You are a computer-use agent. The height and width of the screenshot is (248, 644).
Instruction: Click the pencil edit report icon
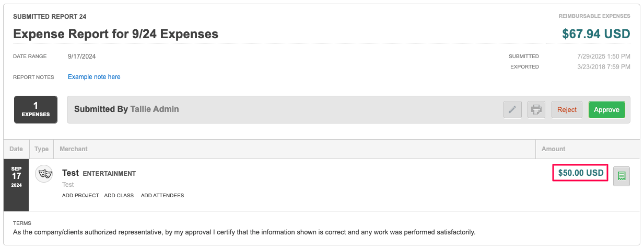click(x=512, y=110)
